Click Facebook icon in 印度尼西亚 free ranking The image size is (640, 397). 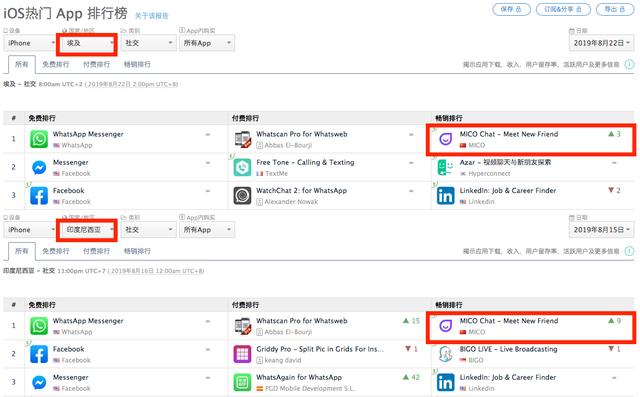click(39, 354)
